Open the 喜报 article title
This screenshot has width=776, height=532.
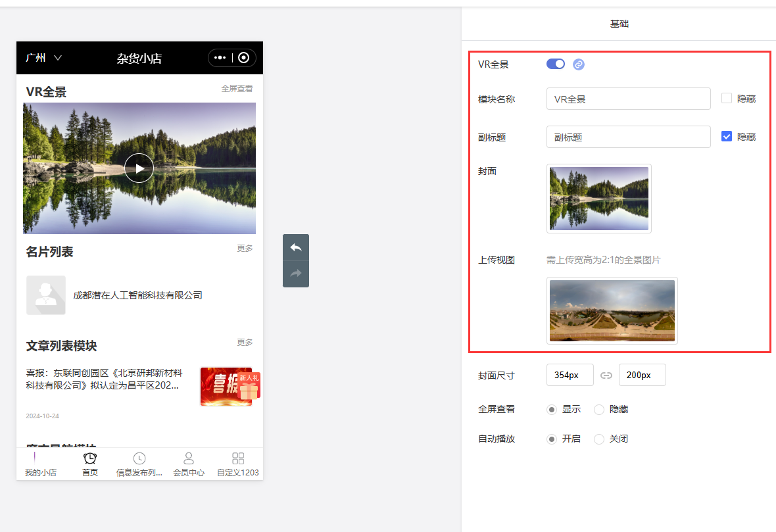(104, 379)
